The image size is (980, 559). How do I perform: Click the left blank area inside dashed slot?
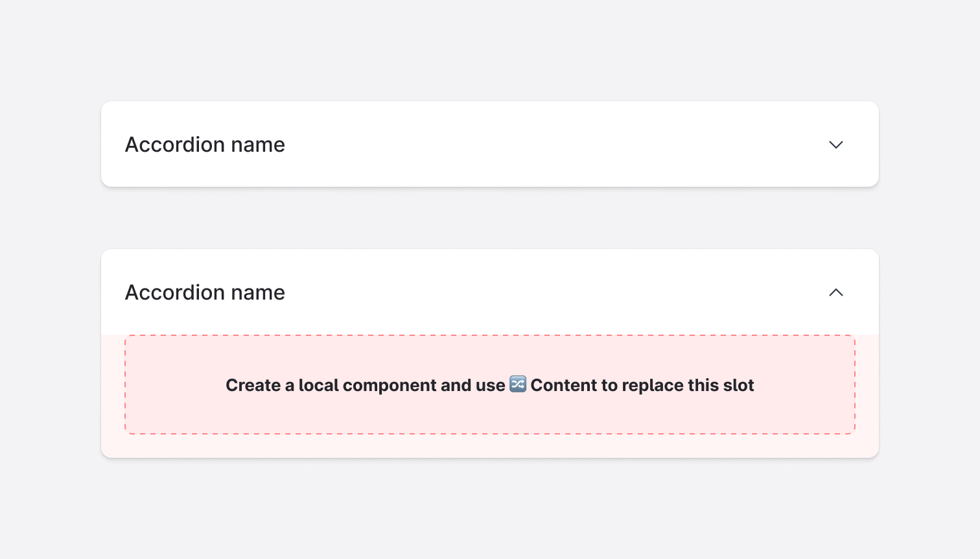[172, 385]
